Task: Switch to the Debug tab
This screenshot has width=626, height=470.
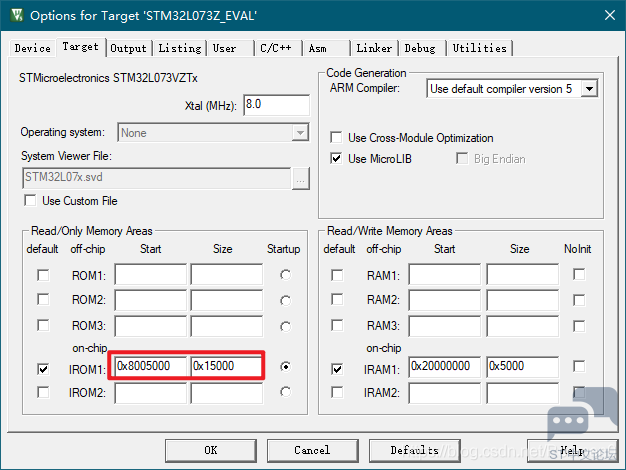Action: tap(422, 48)
